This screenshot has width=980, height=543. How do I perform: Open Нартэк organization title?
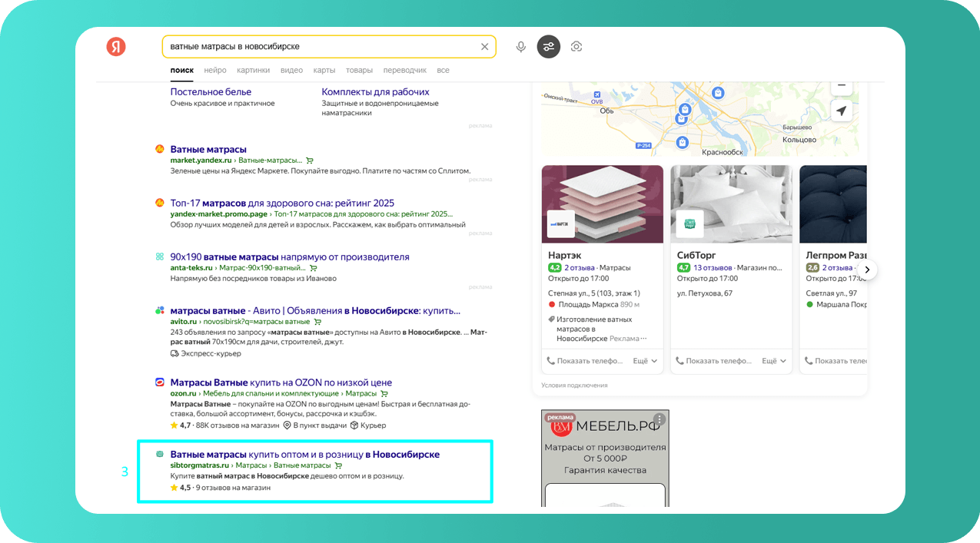click(565, 255)
